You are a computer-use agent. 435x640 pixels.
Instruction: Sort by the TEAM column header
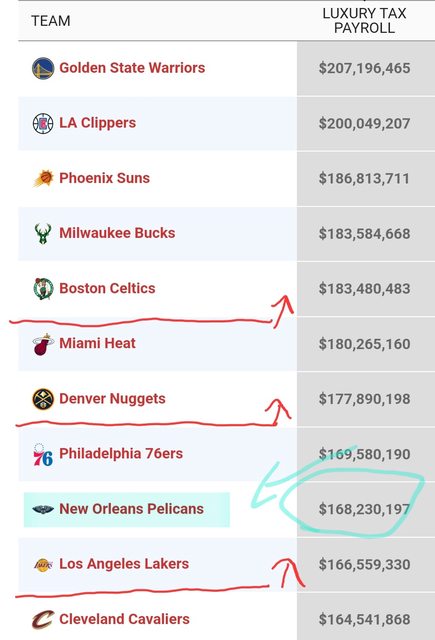coord(51,21)
